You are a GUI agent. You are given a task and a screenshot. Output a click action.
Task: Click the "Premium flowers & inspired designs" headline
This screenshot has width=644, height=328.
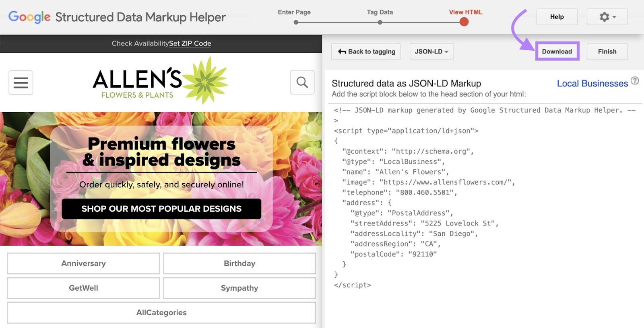coord(161,152)
